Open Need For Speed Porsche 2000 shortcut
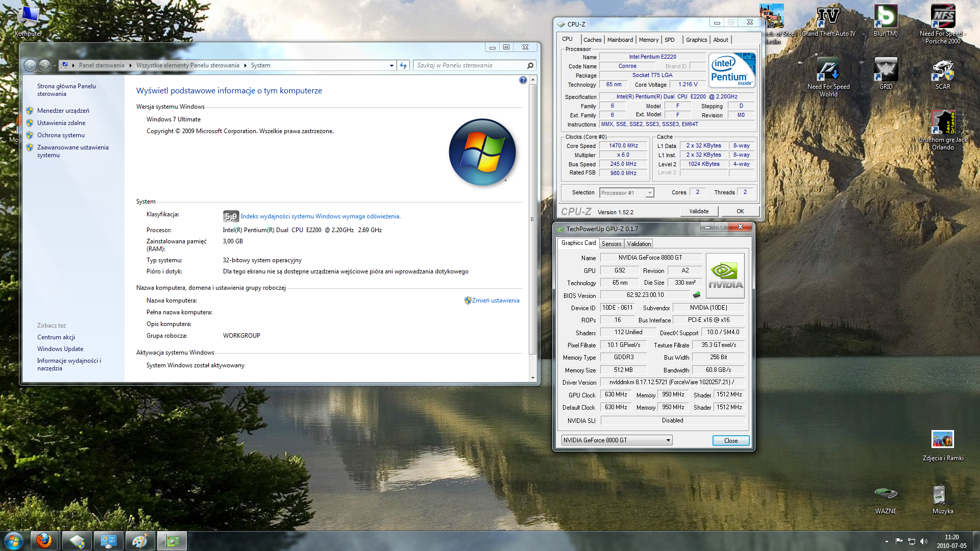 click(943, 24)
